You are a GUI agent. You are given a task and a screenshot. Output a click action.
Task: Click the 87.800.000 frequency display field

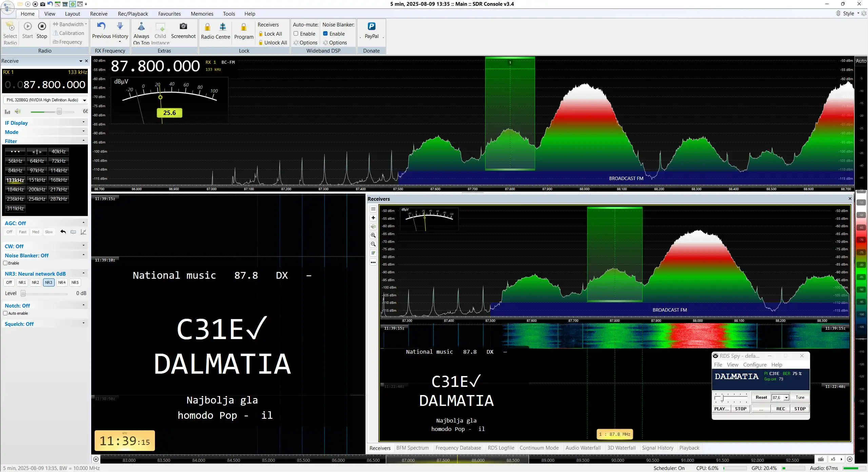pos(45,84)
